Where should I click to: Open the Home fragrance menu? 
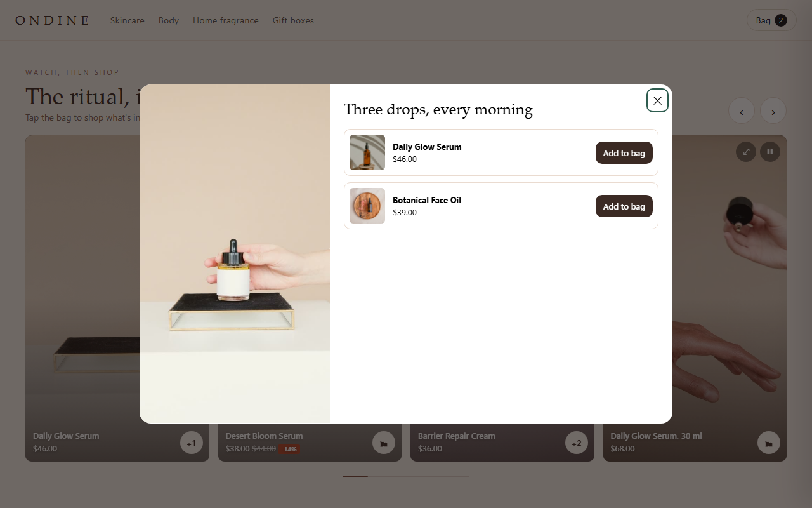[226, 20]
